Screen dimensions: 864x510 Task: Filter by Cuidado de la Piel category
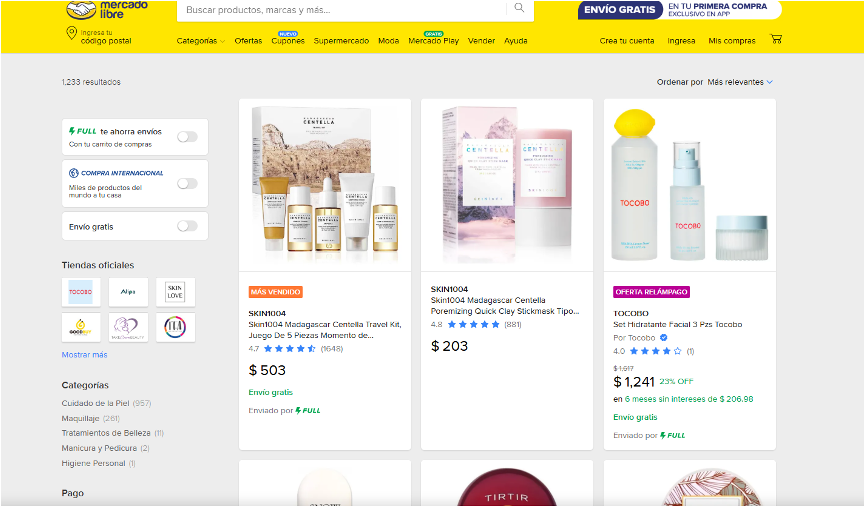(95, 403)
